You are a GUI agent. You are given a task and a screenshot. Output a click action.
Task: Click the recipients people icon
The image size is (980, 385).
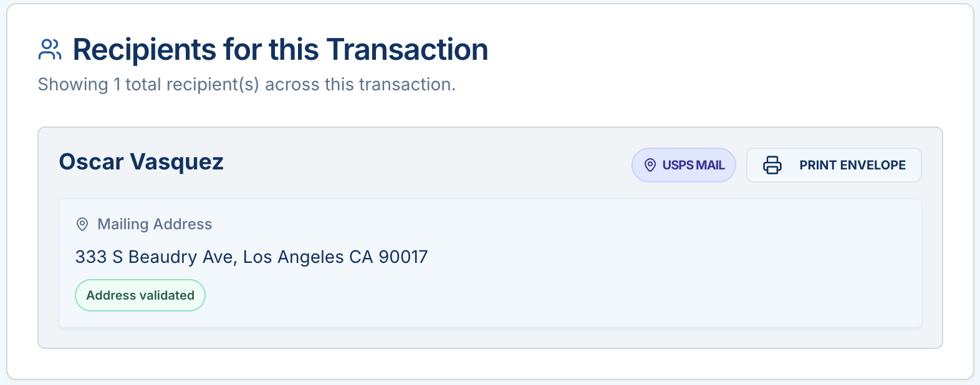[x=50, y=50]
